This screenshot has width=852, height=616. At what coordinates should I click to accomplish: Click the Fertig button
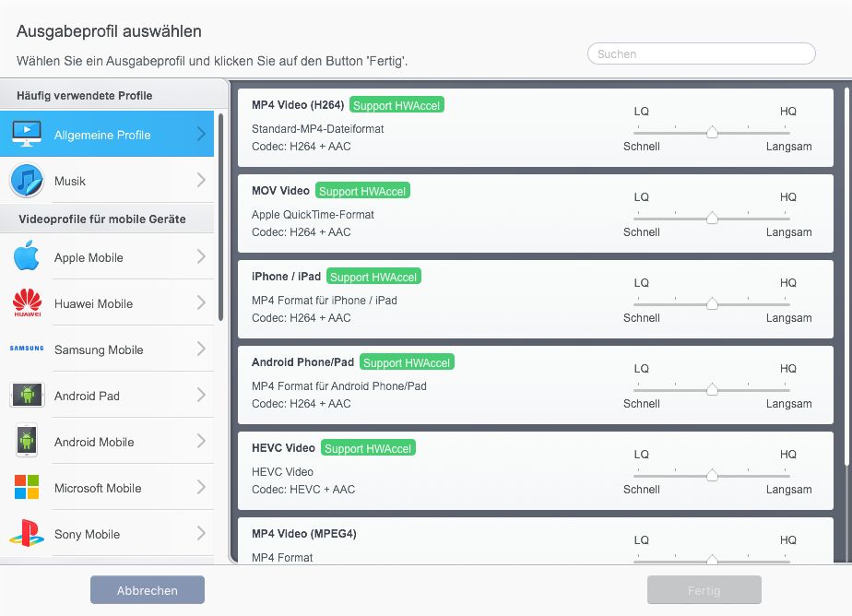704,590
